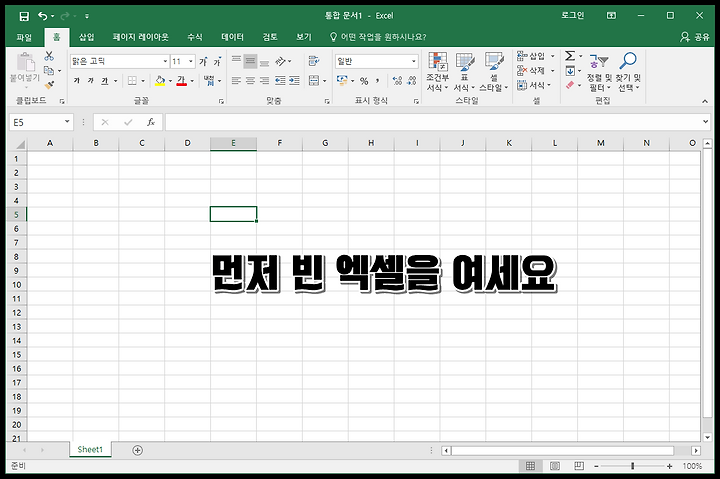
Task: Center text horizontally in cell
Action: 250,81
